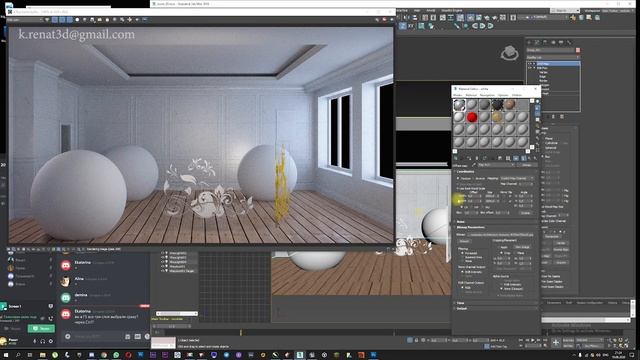The image size is (640, 360).
Task: Open Mapping type dropdown Explicit Map Channel
Action: pyautogui.click(x=517, y=178)
